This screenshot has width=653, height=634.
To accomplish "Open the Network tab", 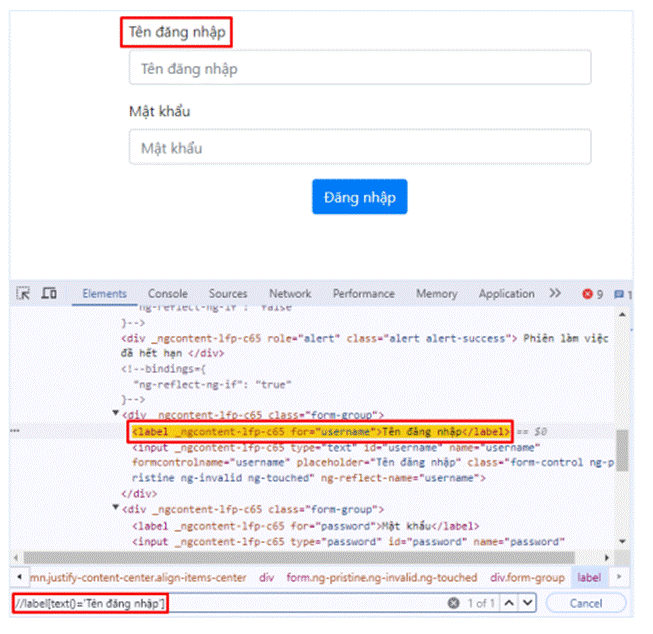I will coord(289,294).
